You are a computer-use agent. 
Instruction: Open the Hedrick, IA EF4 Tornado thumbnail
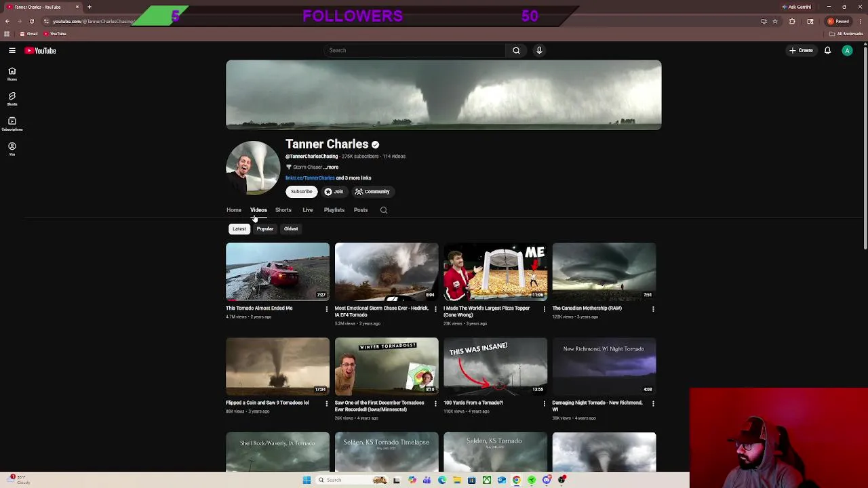[387, 271]
